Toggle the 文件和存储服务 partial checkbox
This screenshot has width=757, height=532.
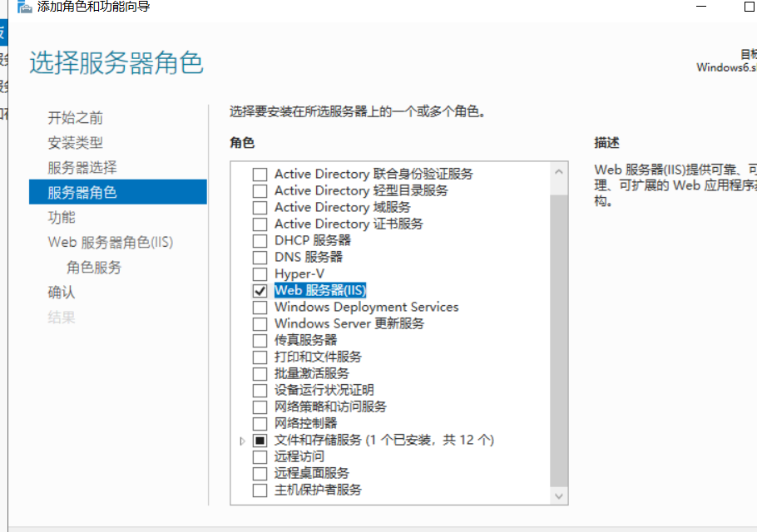(260, 440)
